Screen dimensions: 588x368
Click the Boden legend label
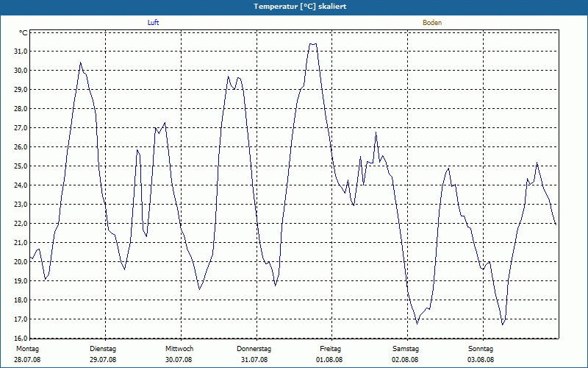tap(432, 23)
